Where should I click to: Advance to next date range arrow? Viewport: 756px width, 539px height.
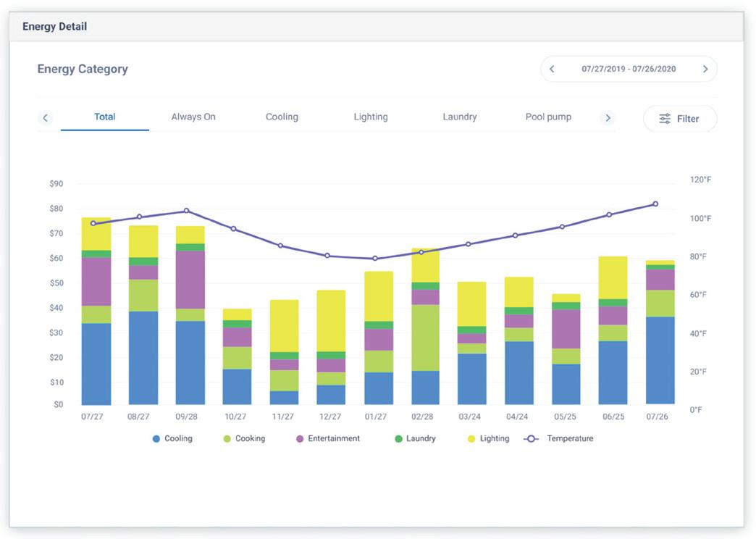[705, 69]
